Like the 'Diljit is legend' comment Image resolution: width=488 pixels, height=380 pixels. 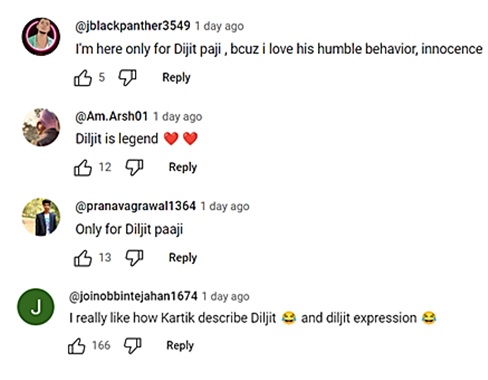click(83, 167)
